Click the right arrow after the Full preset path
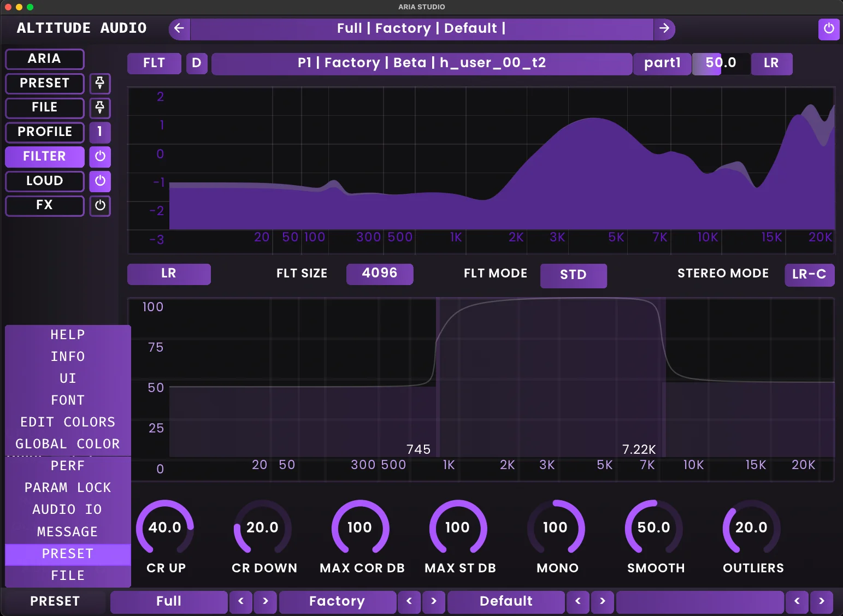This screenshot has width=843, height=616. point(665,29)
